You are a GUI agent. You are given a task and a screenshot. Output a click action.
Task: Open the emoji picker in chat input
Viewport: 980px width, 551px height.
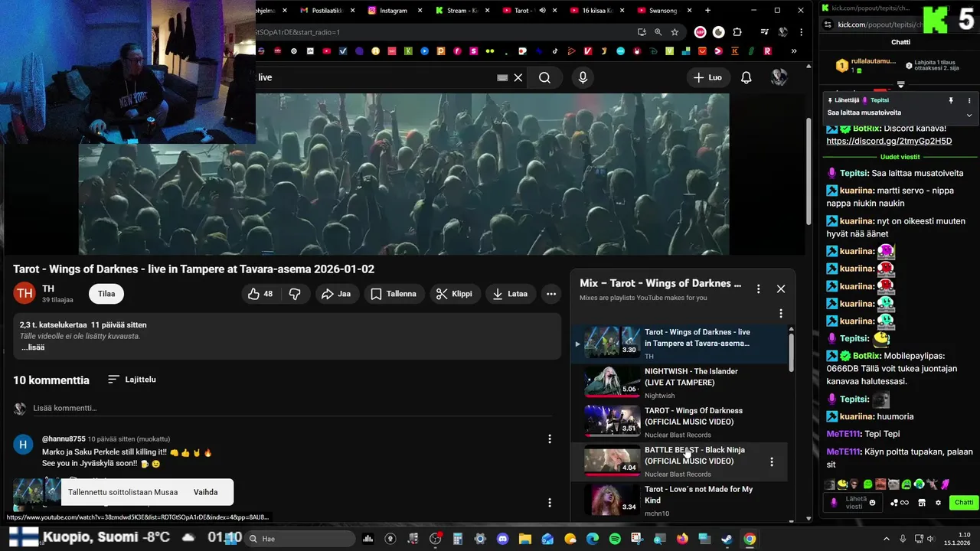pyautogui.click(x=872, y=503)
